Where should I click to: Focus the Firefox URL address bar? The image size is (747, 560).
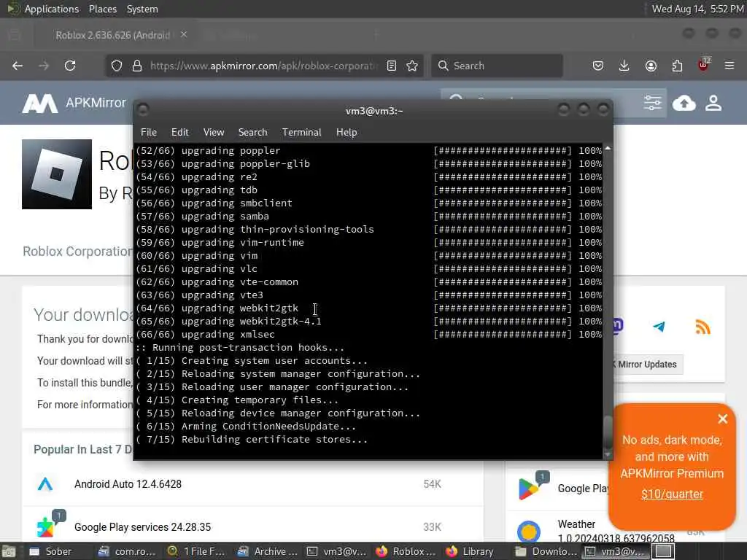263,66
